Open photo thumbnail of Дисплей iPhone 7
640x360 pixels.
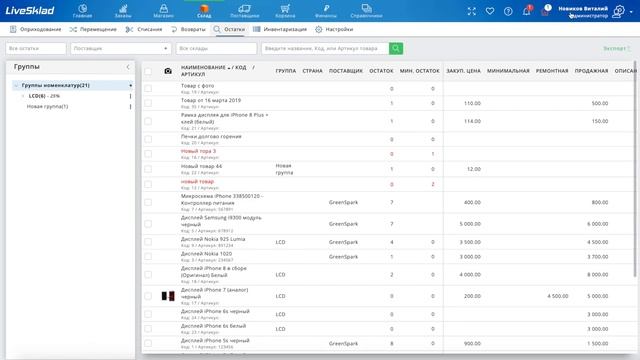pos(168,296)
